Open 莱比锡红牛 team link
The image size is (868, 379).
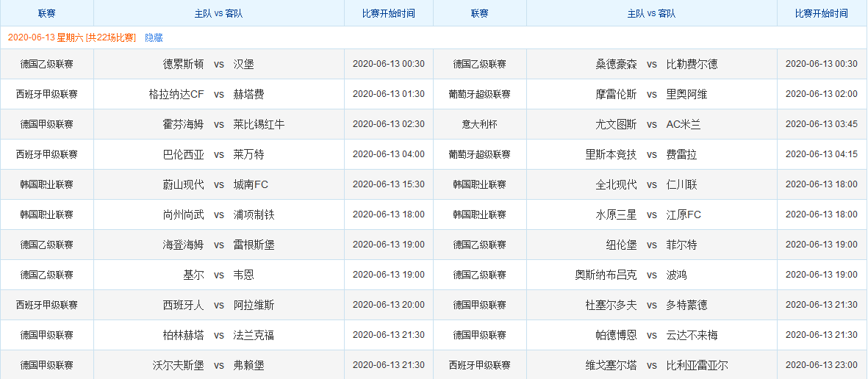click(259, 124)
